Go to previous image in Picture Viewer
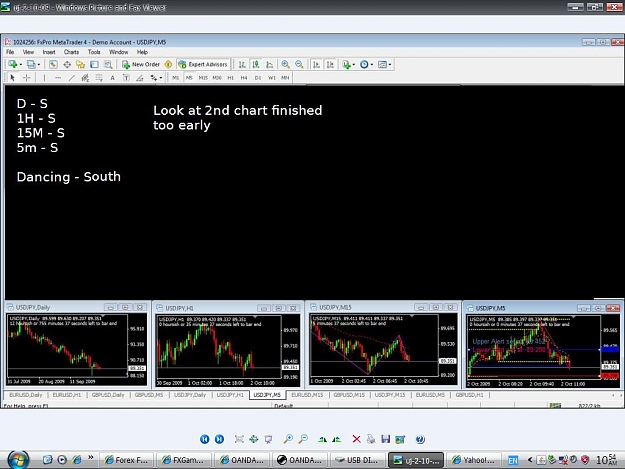The height and width of the screenshot is (469, 625). tap(204, 439)
